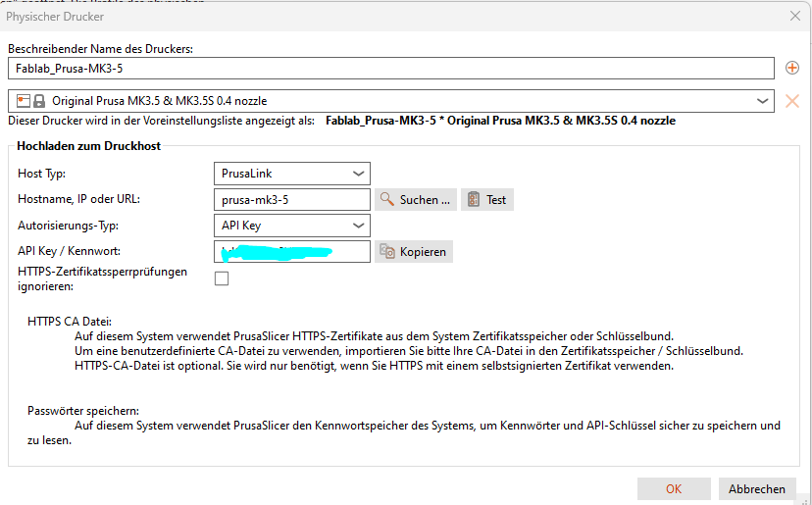Click the magnifier icon on Suchen button
812x505 pixels.
pyautogui.click(x=387, y=200)
